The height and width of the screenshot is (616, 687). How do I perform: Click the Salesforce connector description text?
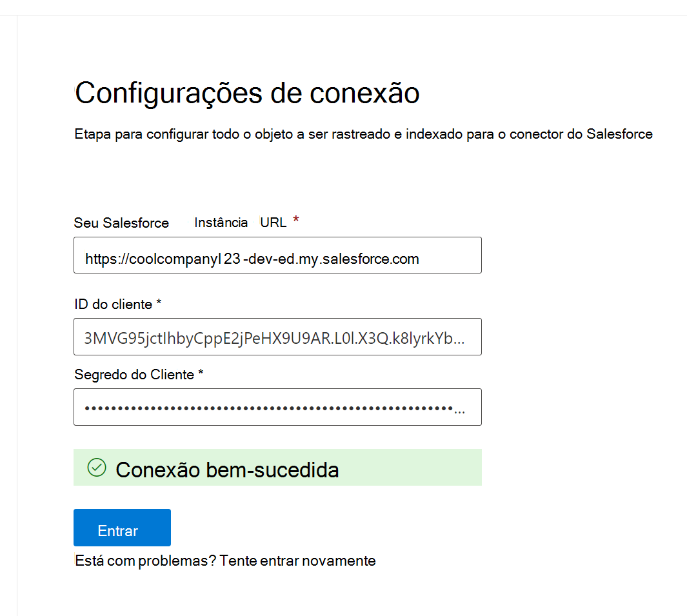point(363,134)
